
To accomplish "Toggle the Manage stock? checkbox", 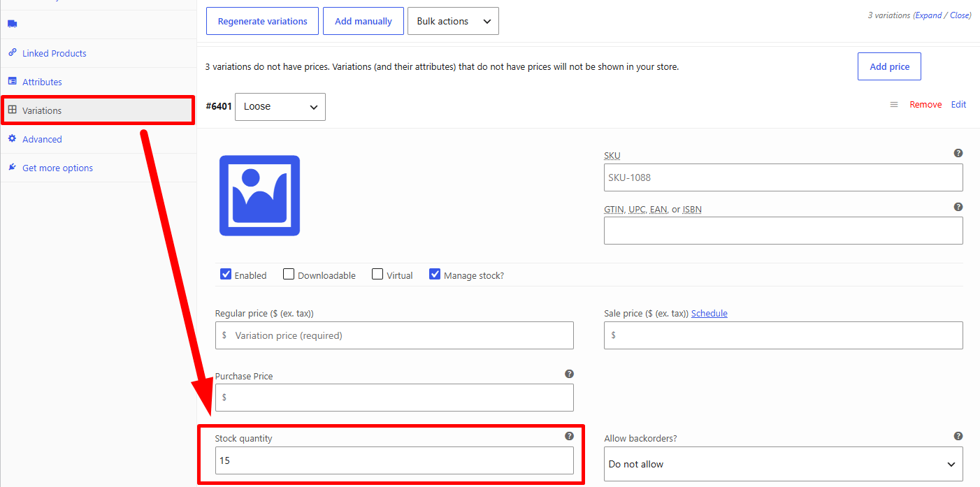I will pyautogui.click(x=435, y=274).
